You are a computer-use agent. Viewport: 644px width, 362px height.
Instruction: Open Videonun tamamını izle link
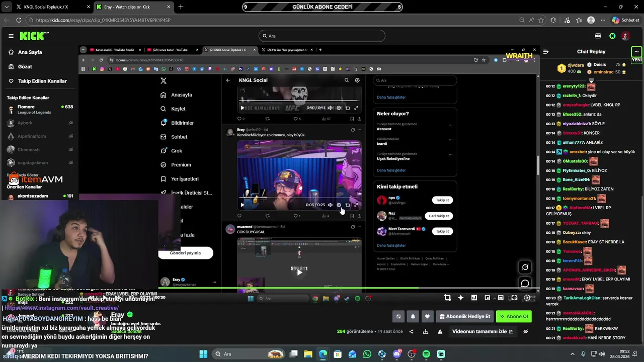[x=482, y=331]
